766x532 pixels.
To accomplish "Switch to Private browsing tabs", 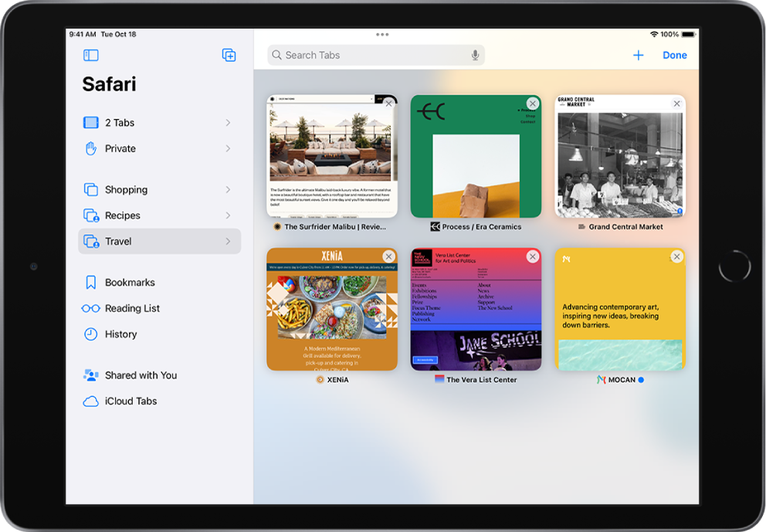I will (x=120, y=148).
